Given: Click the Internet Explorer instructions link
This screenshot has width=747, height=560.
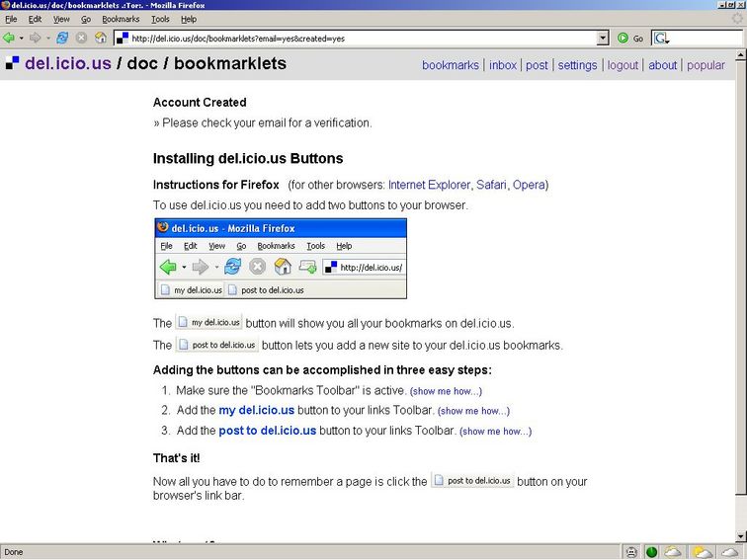Looking at the screenshot, I should point(429,185).
